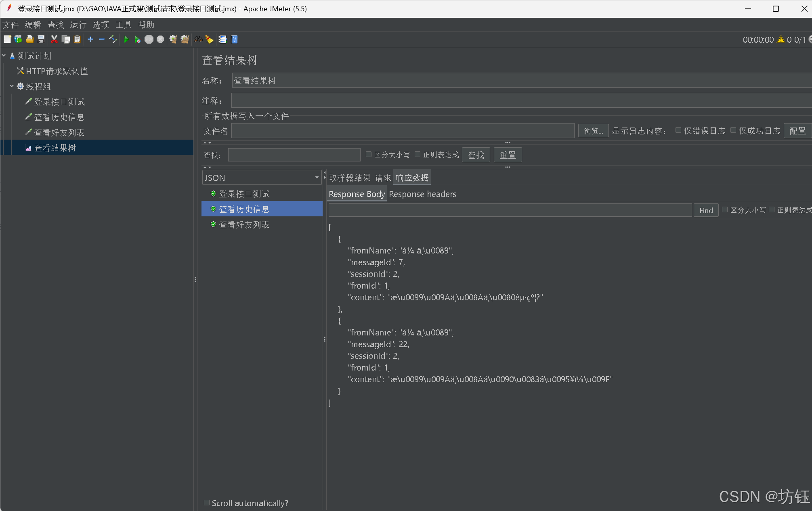The image size is (812, 511).
Task: Switch to Response headers tab
Action: click(422, 194)
